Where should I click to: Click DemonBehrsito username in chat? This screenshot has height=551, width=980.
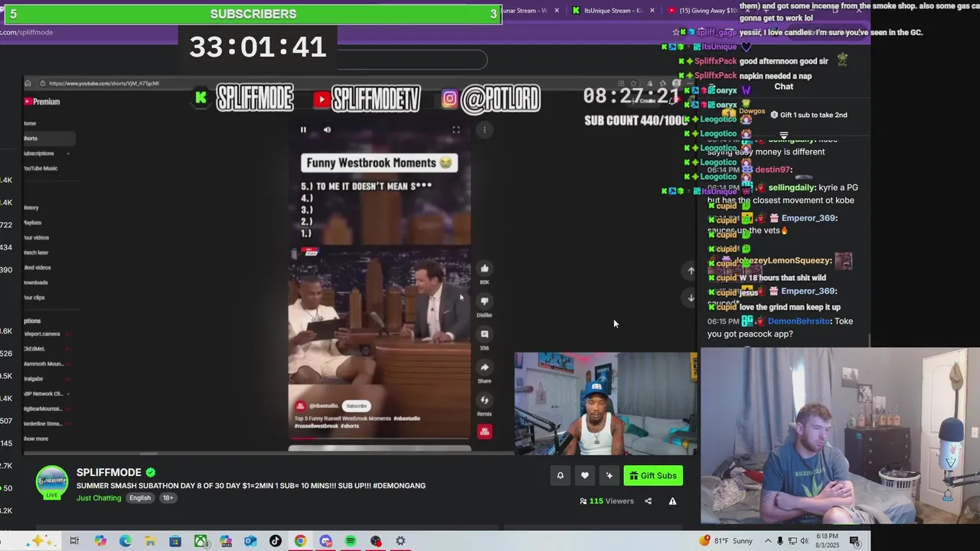[799, 321]
